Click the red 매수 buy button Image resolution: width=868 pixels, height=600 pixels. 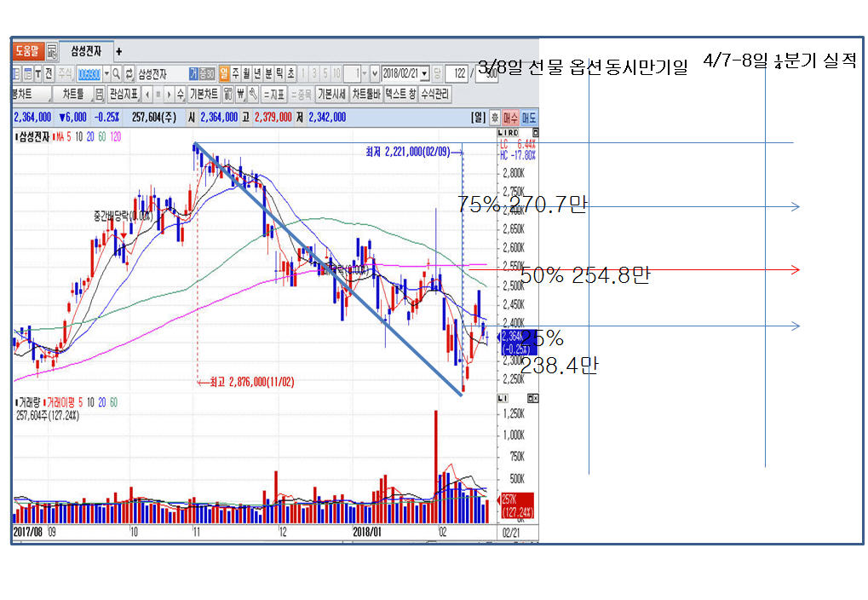511,117
